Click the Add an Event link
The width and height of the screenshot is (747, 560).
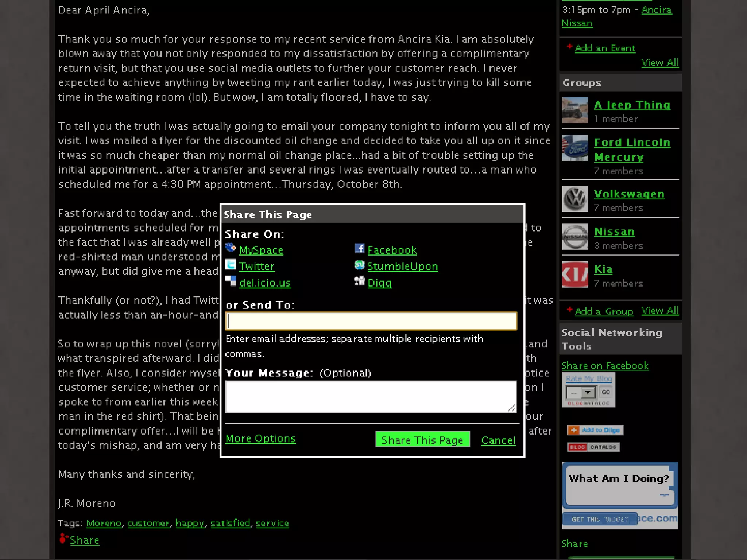tap(605, 48)
